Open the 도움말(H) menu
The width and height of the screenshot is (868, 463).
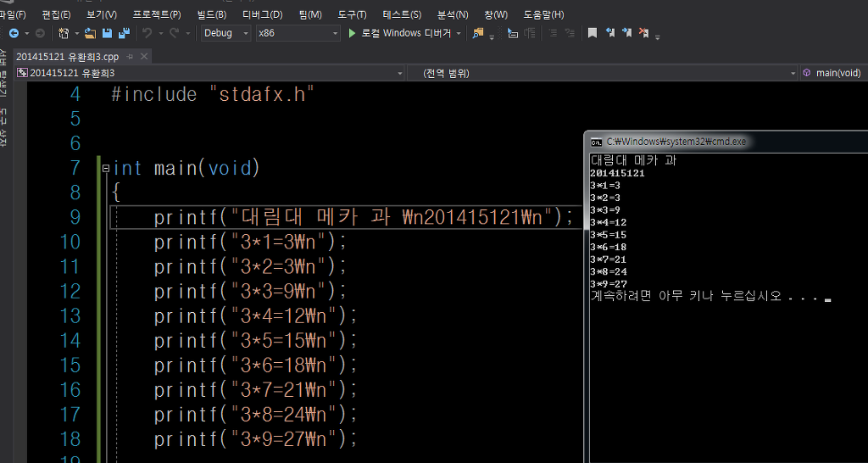(543, 15)
